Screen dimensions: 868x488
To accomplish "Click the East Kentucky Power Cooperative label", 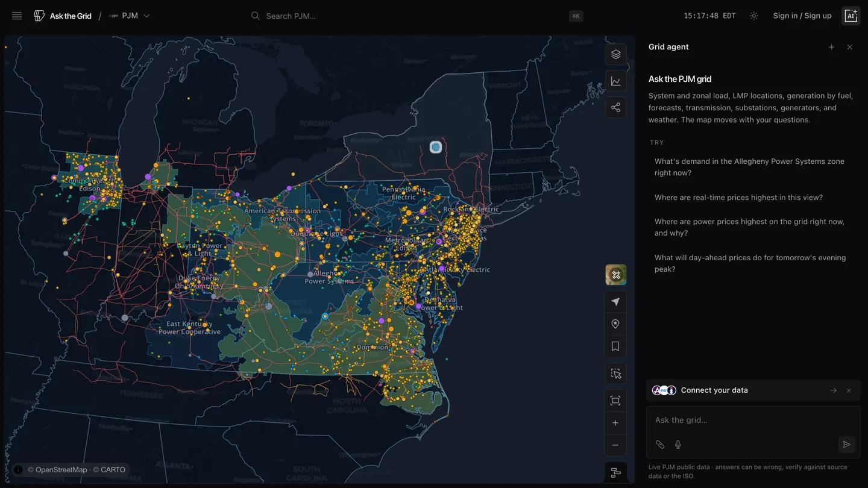I will [189, 328].
